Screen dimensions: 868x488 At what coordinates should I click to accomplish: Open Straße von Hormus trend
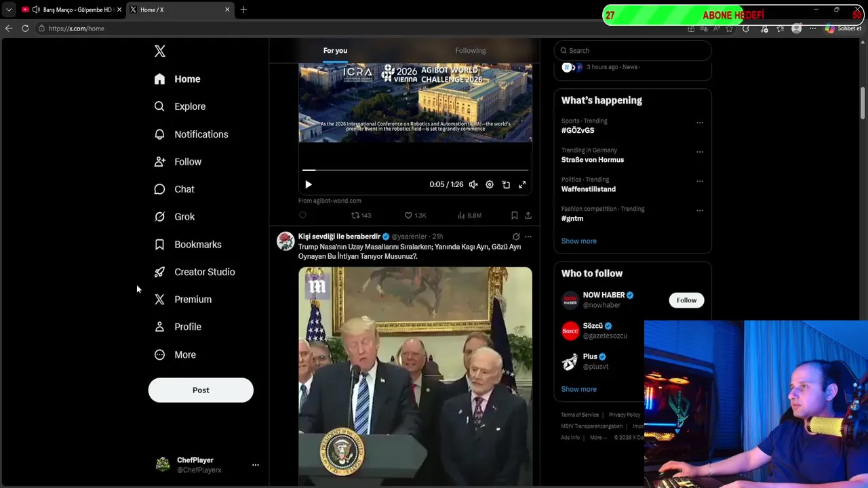click(593, 160)
